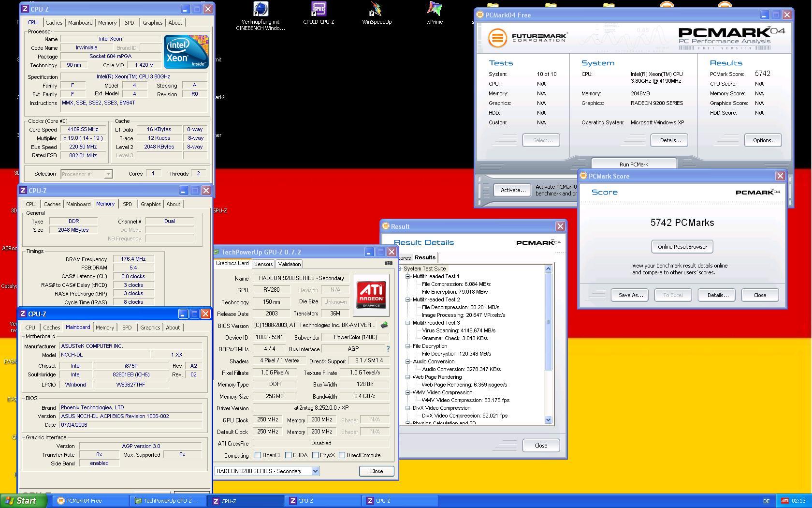Switch to Sensors tab in GPU-Z
The width and height of the screenshot is (812, 508).
click(263, 264)
